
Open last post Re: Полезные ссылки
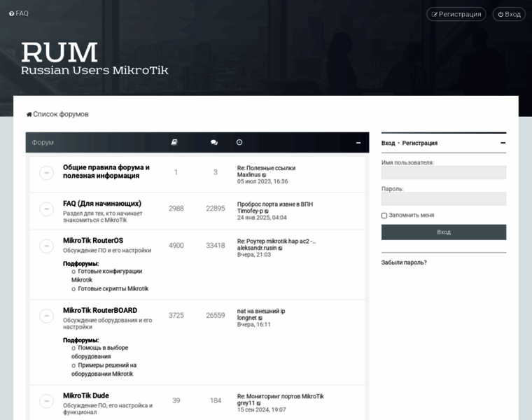pos(266,168)
